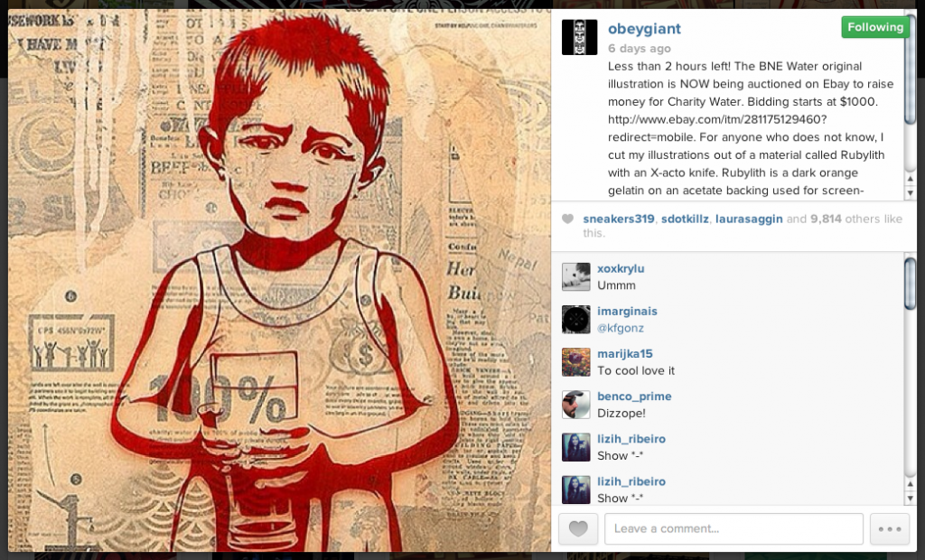Click comments scrollbar down arrow
Screen dimensions: 925x560
point(911,499)
